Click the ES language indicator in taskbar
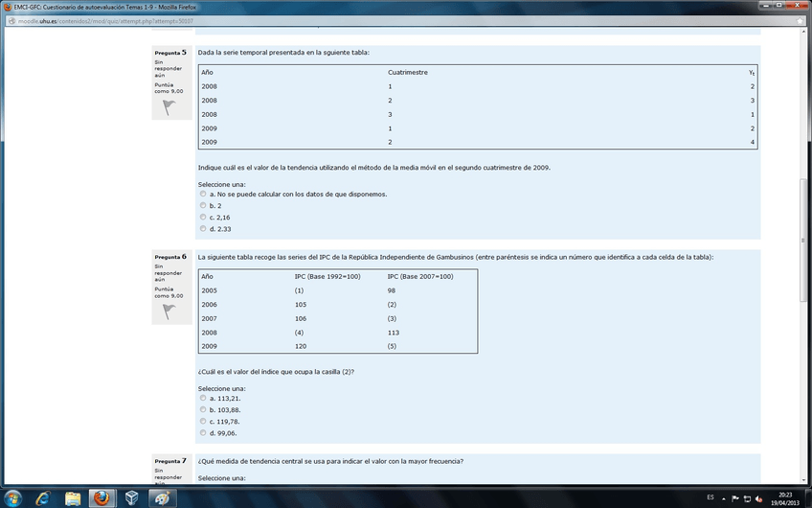The width and height of the screenshot is (812, 508). [x=710, y=497]
